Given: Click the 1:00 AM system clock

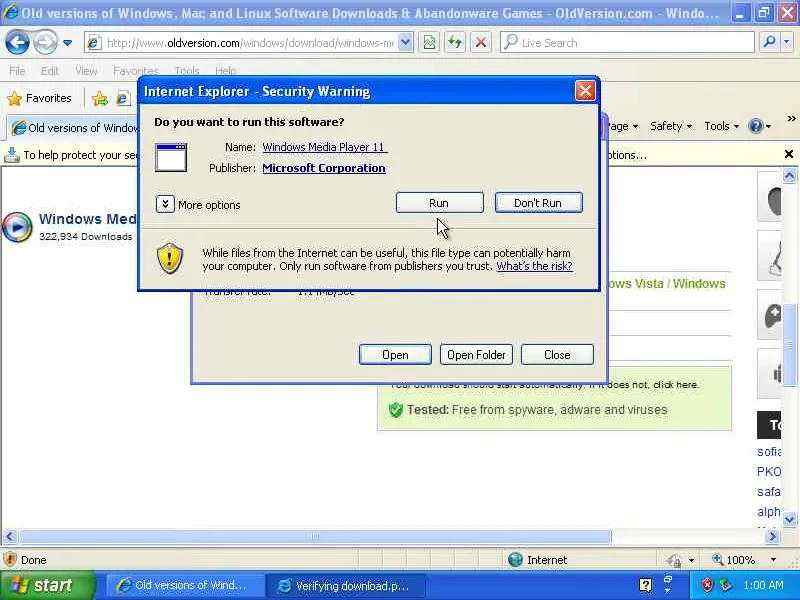Looking at the screenshot, I should coord(763,585).
